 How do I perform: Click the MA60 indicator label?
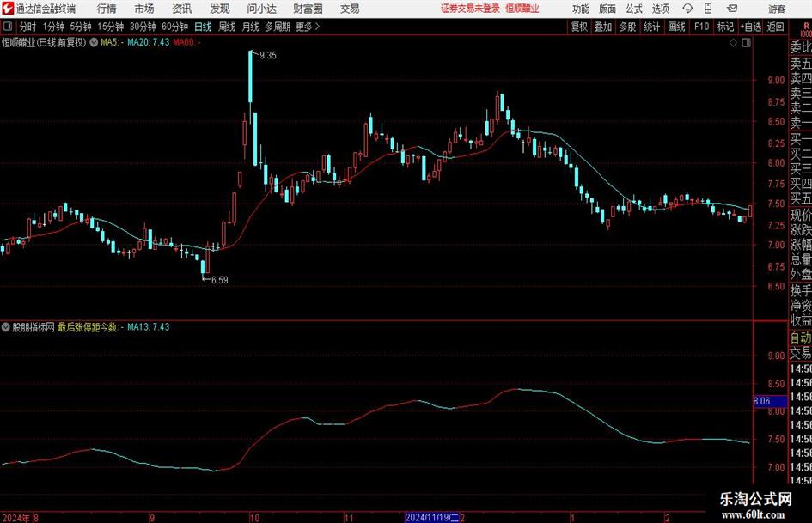pos(186,42)
